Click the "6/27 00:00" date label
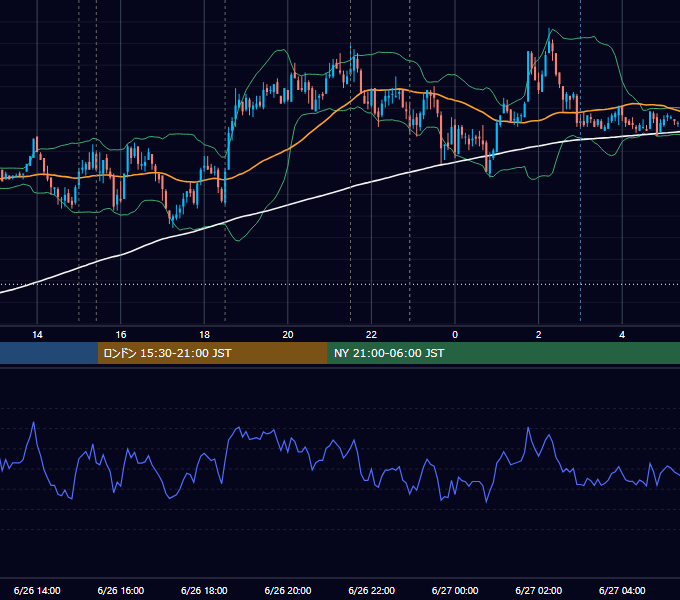Screen dimensions: 680x600 coord(455,590)
